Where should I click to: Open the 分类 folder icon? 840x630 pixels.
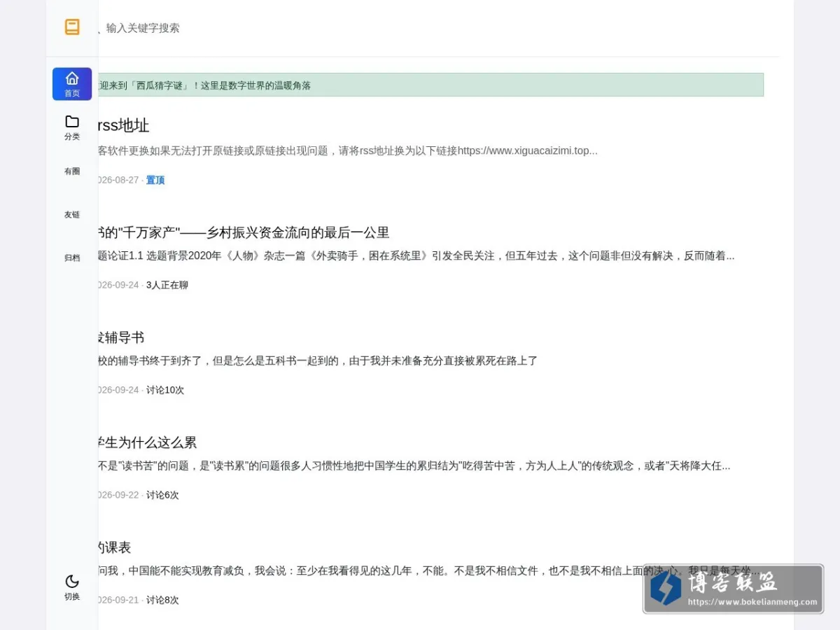point(72,127)
